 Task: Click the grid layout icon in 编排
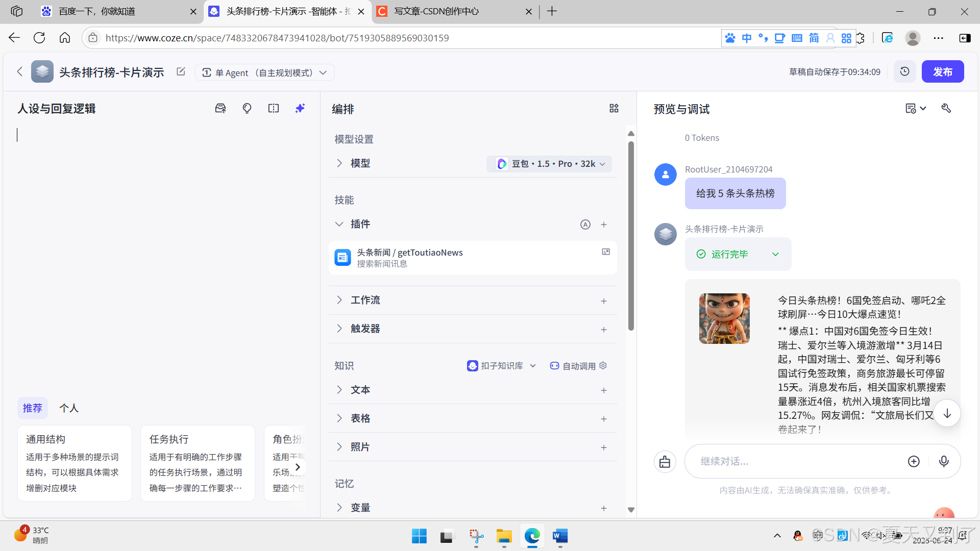point(614,108)
